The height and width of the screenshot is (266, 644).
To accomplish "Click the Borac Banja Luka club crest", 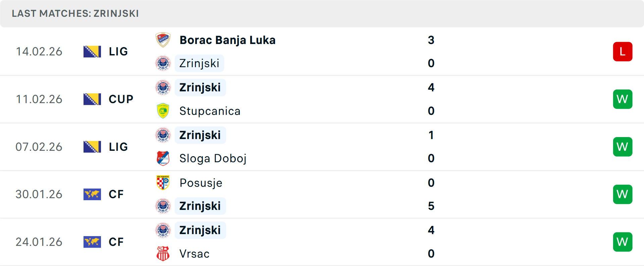I will click(x=163, y=40).
